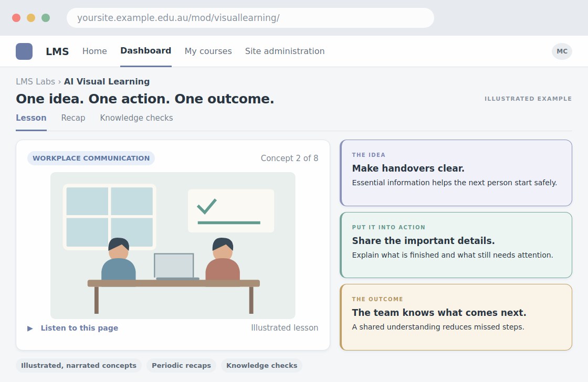
Task: Open The Outcome card
Action: click(456, 317)
